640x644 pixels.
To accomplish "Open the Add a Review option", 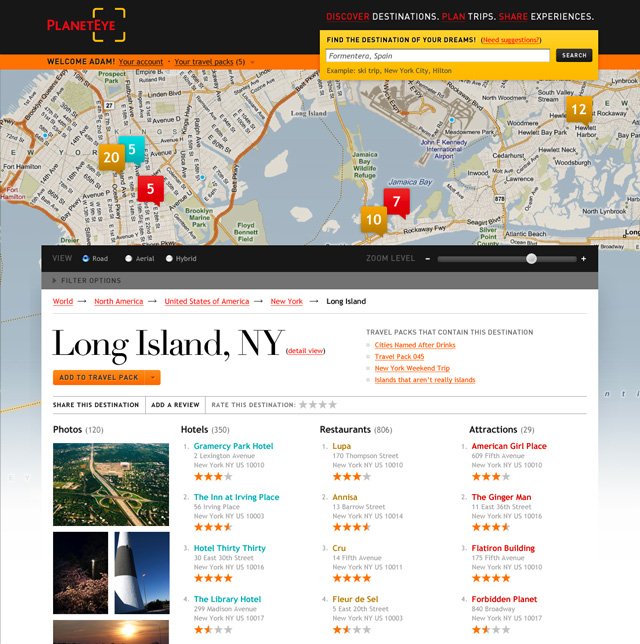I will point(173,405).
